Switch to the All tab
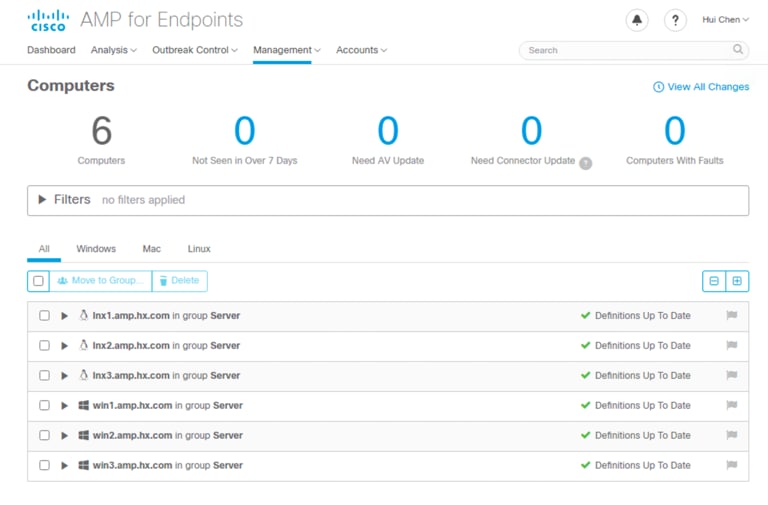768x505 pixels. pos(44,249)
